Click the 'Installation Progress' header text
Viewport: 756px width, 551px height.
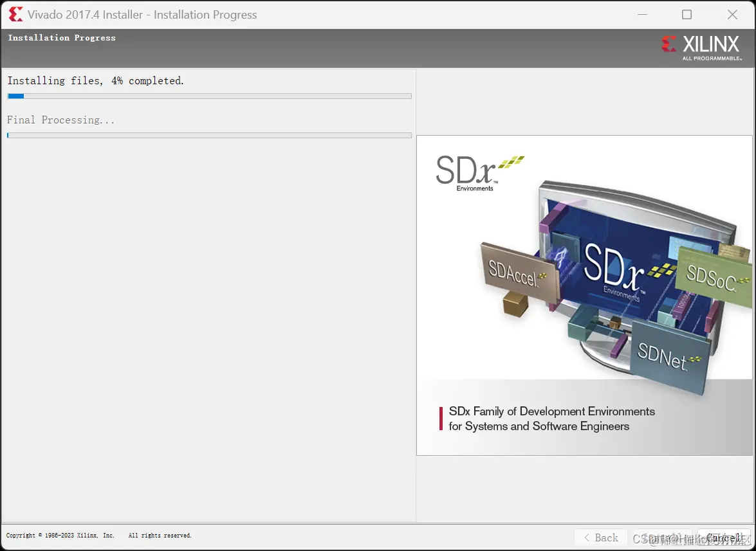tap(62, 37)
